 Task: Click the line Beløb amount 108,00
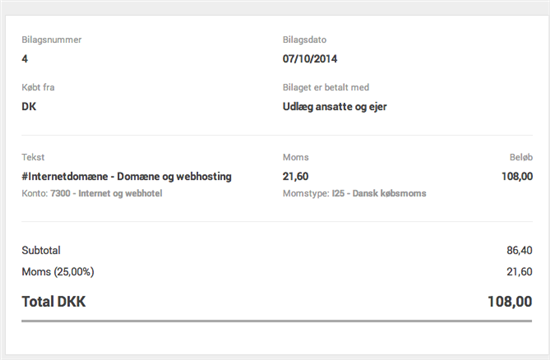pyautogui.click(x=517, y=176)
